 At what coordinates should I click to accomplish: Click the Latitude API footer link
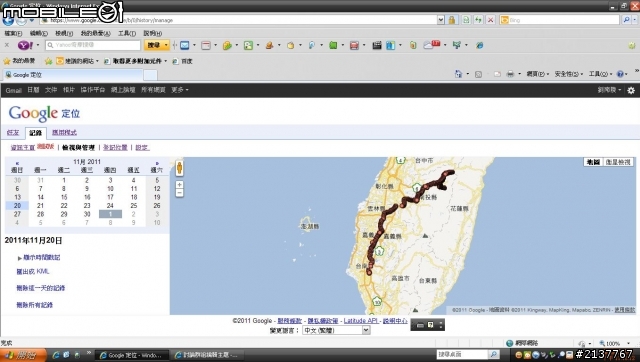tap(361, 321)
